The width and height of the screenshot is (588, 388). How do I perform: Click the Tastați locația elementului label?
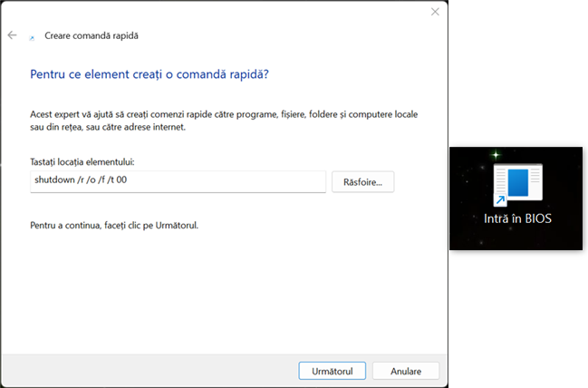(x=82, y=161)
